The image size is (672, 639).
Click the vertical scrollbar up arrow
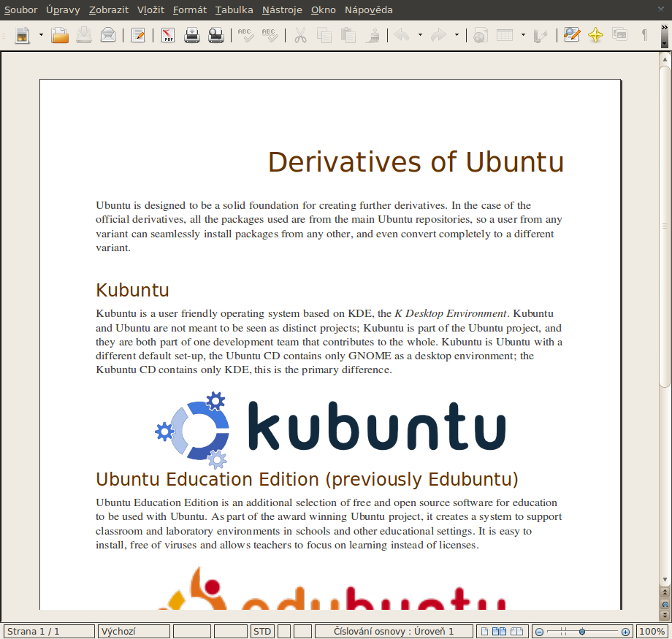(665, 59)
